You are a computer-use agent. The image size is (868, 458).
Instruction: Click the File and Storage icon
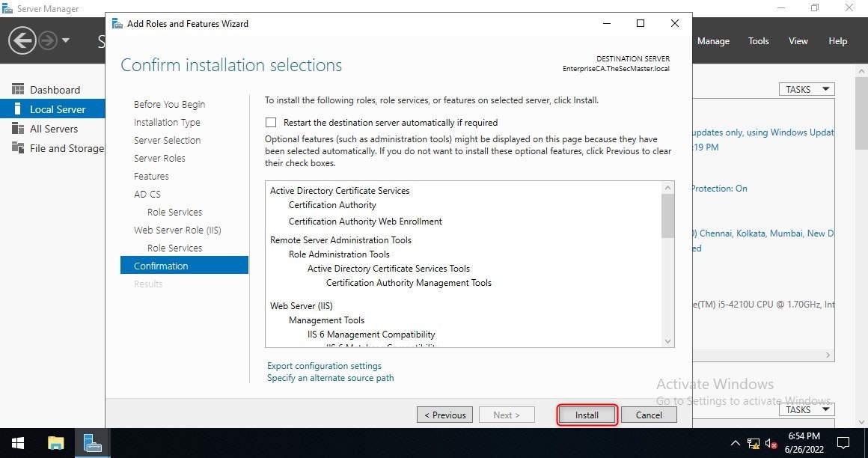[x=18, y=148]
